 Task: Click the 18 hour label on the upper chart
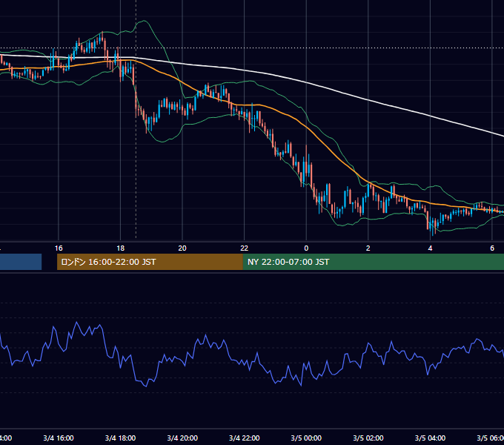[x=121, y=248]
